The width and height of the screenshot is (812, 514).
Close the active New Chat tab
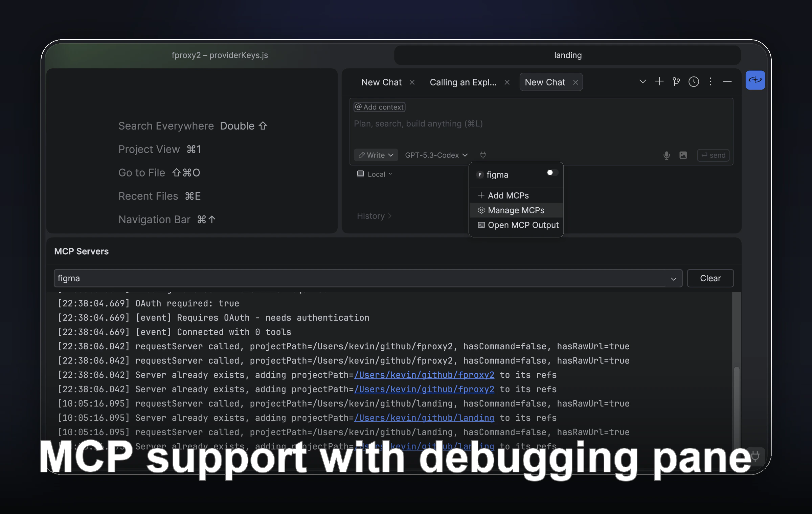coord(576,82)
